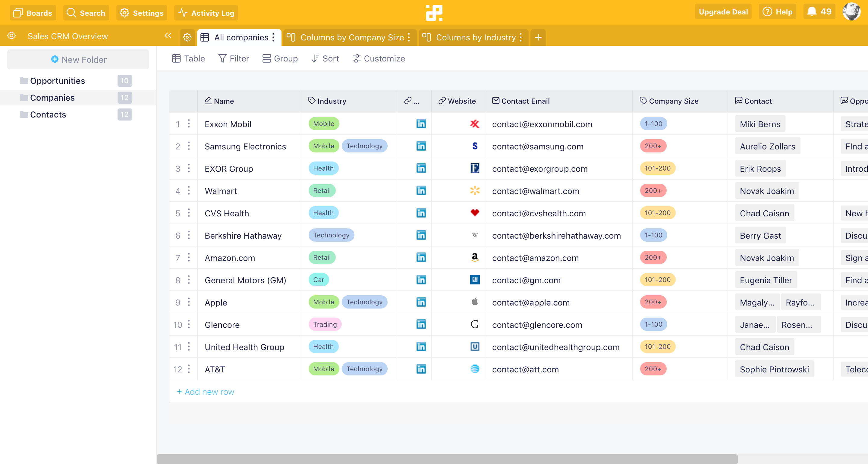
Task: Open LinkedIn link for Exxon Mobil
Action: tap(421, 124)
